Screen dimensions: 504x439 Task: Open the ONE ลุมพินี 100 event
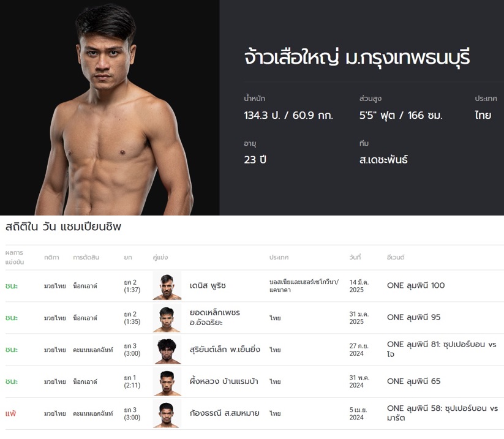(416, 285)
